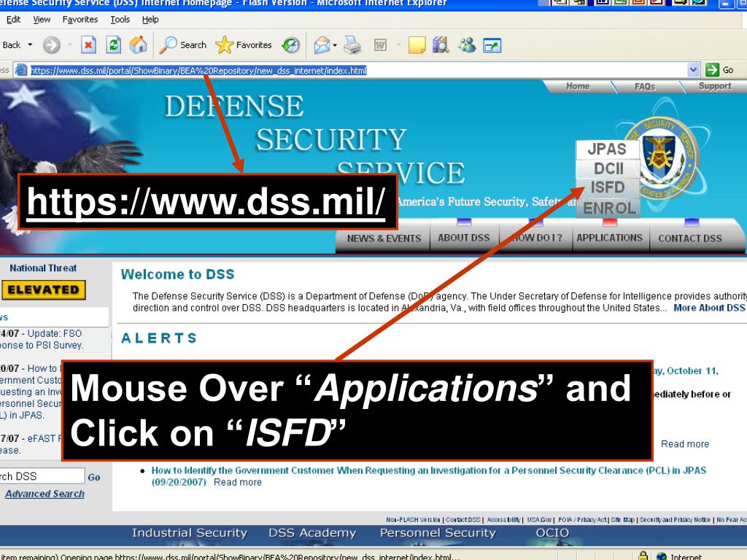Choose ENROL from Applications menu
This screenshot has width=747, height=560.
609,208
